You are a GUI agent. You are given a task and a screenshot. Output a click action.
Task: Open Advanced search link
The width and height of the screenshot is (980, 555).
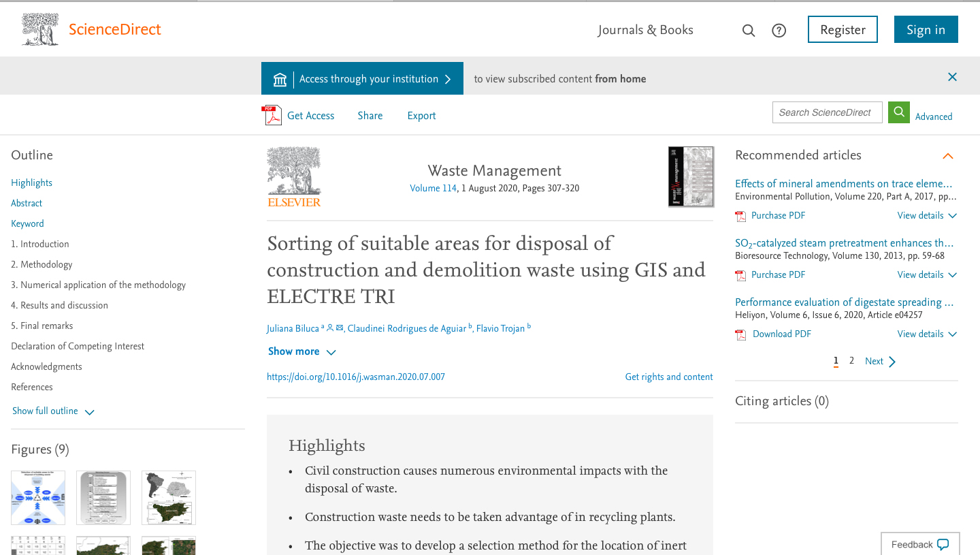coord(934,116)
